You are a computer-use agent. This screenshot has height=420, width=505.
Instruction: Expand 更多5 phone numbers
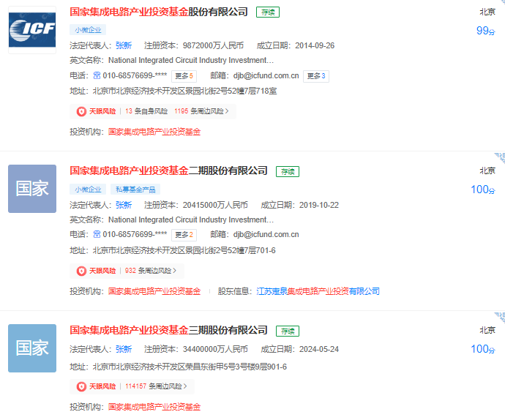coord(184,76)
